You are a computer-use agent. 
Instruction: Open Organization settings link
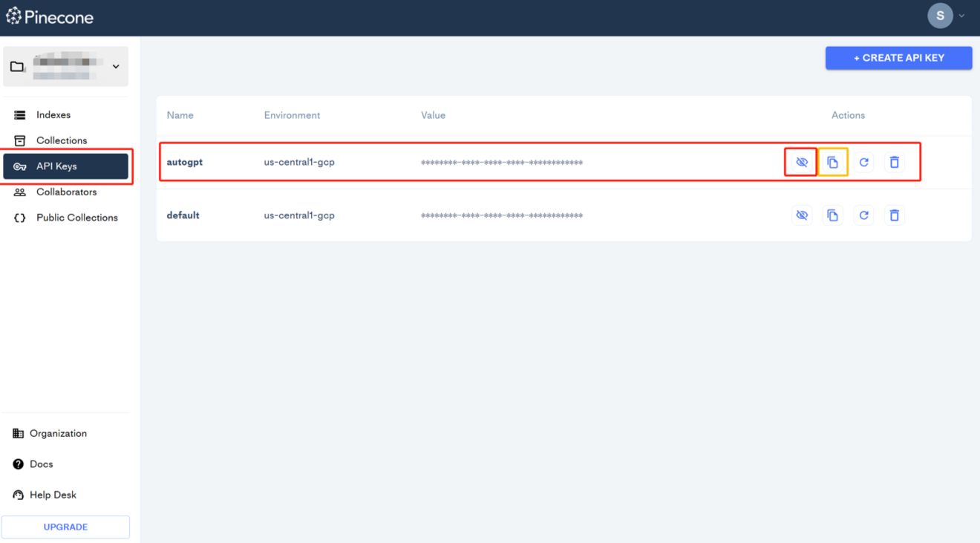[50, 434]
